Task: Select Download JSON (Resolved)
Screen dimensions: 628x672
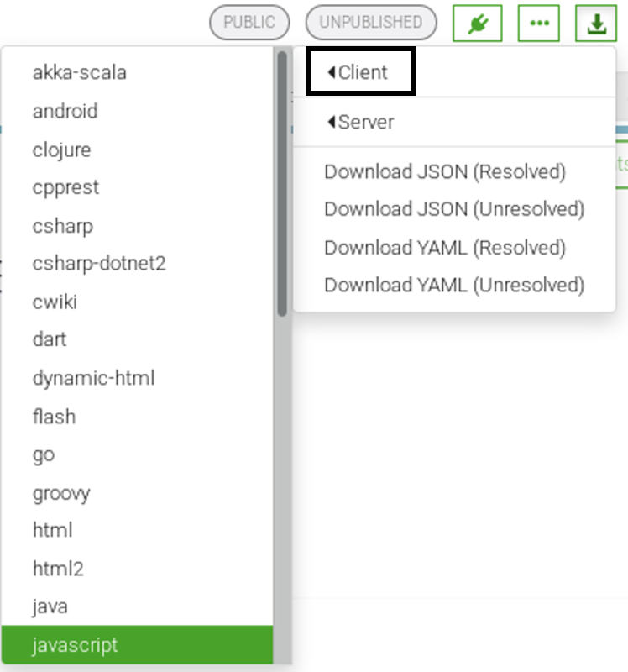Action: tap(445, 171)
